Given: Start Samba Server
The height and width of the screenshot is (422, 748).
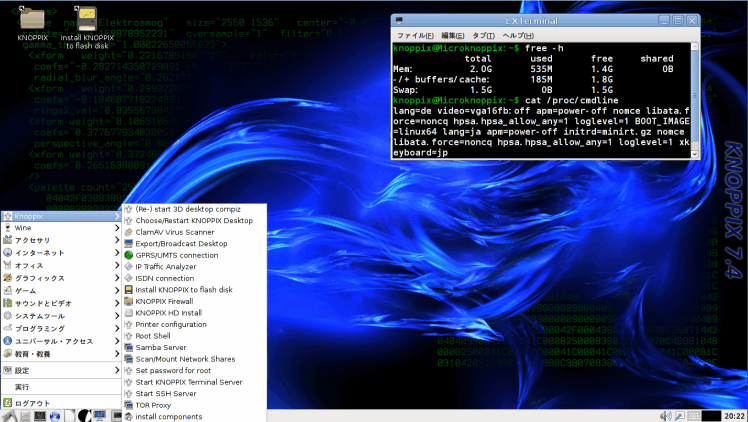Looking at the screenshot, I should pos(195,348).
